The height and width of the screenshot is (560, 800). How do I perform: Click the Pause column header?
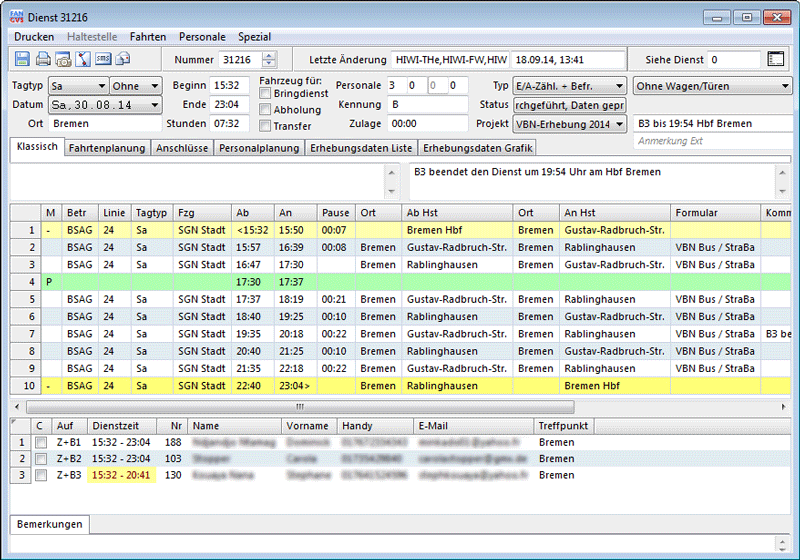point(335,213)
